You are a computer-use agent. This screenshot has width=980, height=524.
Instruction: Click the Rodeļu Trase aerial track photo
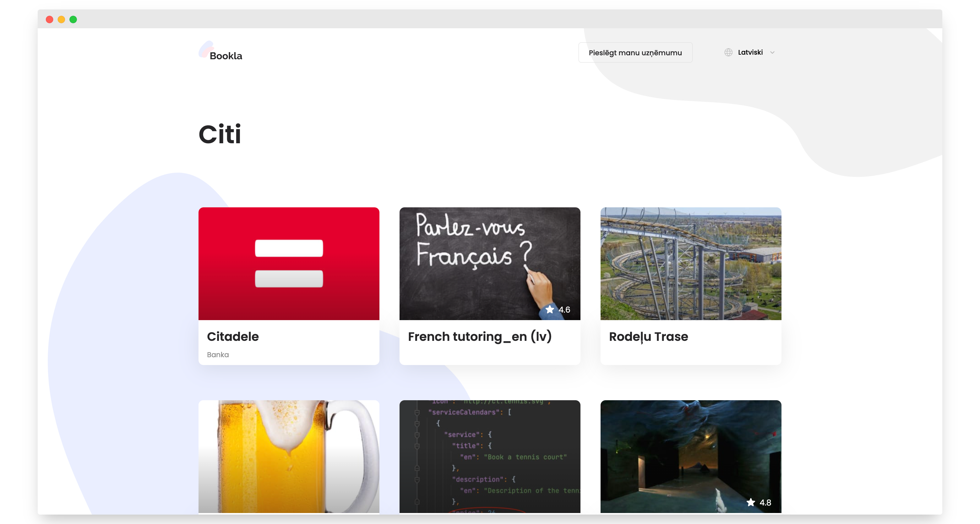690,263
